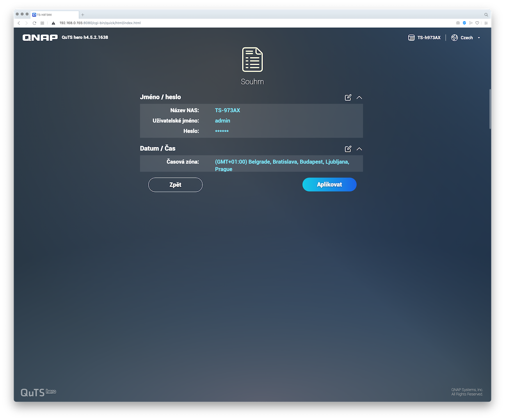The width and height of the screenshot is (505, 420).
Task: Open the Czech language dropdown
Action: (x=479, y=38)
